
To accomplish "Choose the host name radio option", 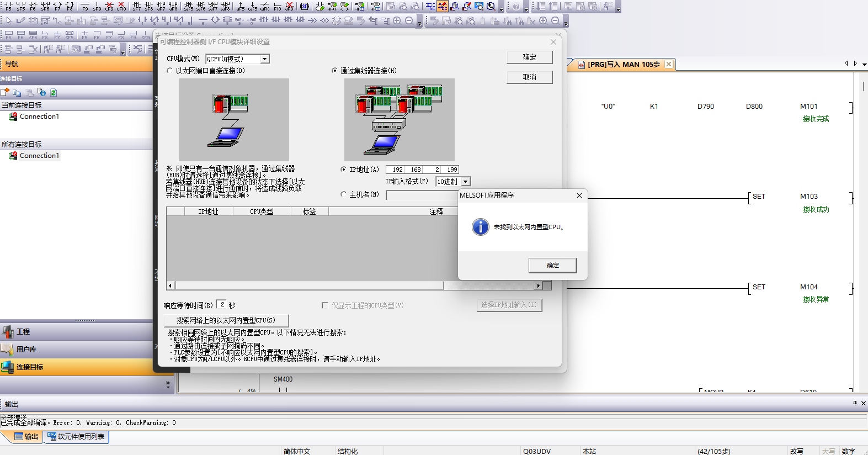I will (344, 194).
